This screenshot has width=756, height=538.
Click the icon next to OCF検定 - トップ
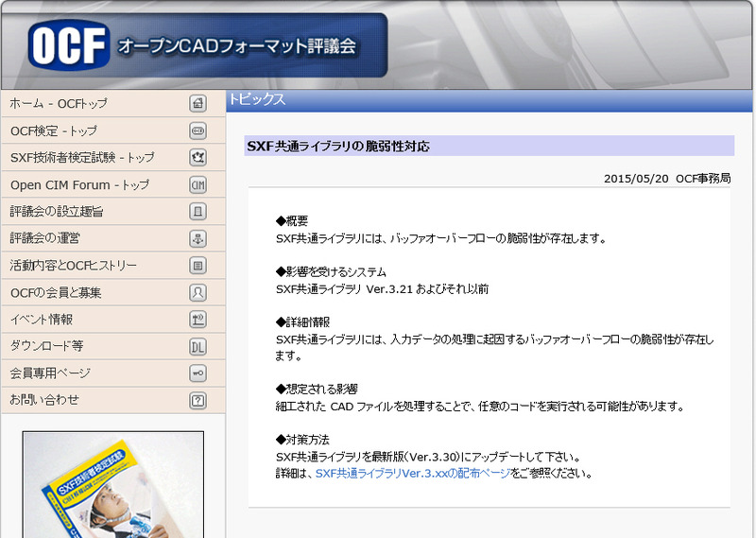[198, 130]
